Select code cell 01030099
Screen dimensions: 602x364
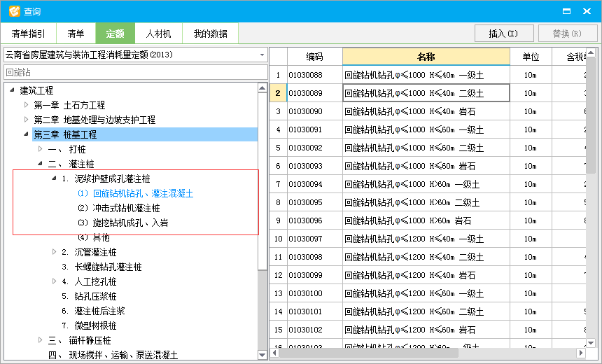315,275
